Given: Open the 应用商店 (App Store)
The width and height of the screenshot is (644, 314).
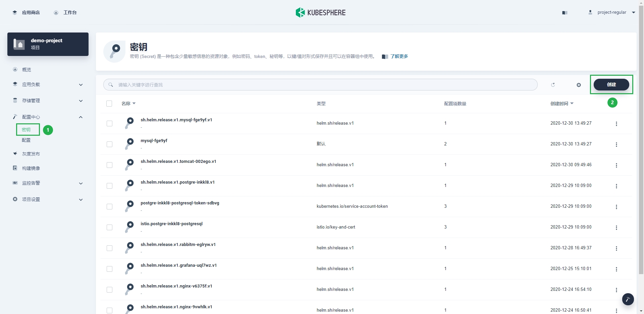Looking at the screenshot, I should pos(31,12).
